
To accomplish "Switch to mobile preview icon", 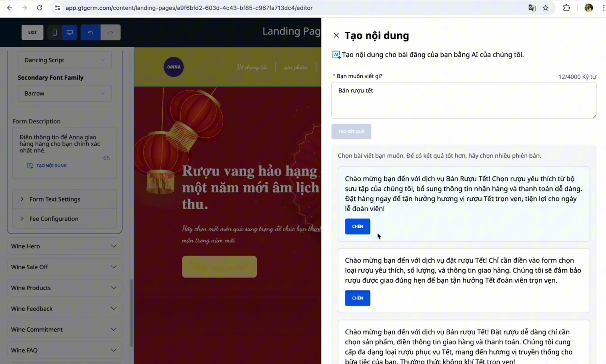I will click(x=55, y=32).
